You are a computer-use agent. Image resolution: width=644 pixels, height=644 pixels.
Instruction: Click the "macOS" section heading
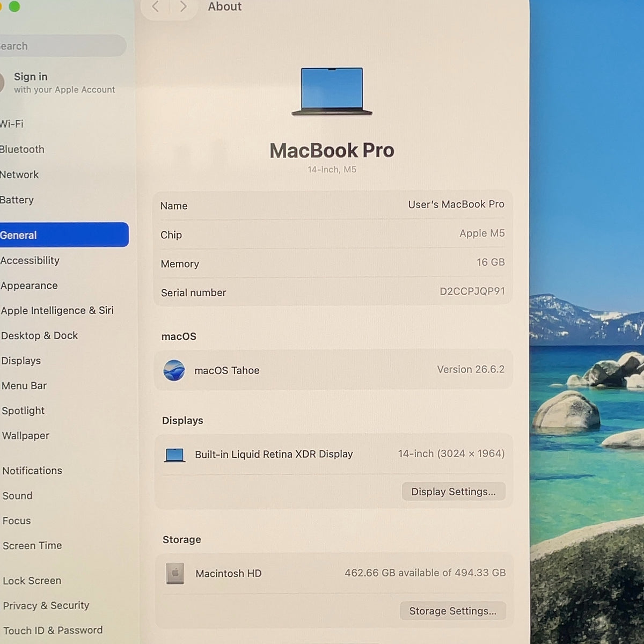(x=179, y=336)
